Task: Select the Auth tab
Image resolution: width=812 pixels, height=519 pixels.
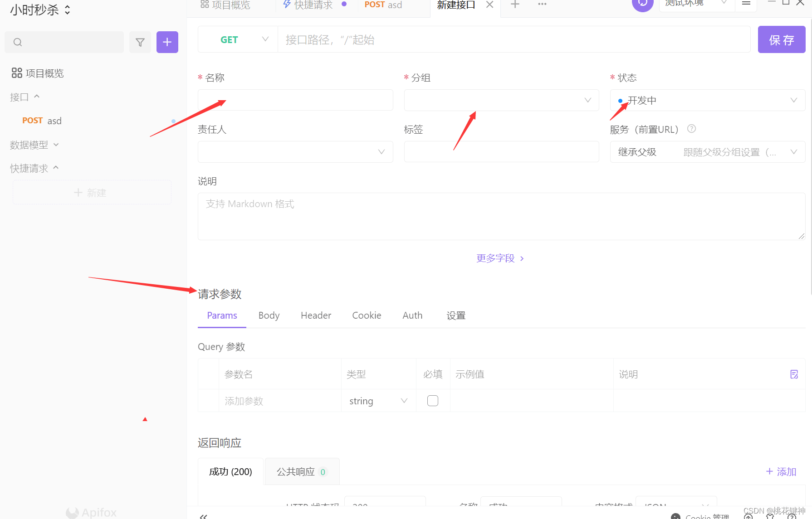Action: pos(412,315)
